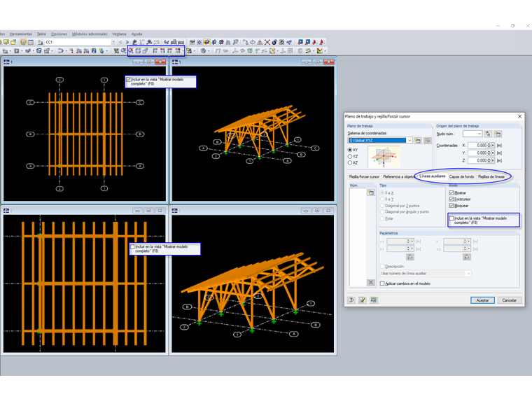Click the third icon at the dialog's bottom left

[x=374, y=300]
